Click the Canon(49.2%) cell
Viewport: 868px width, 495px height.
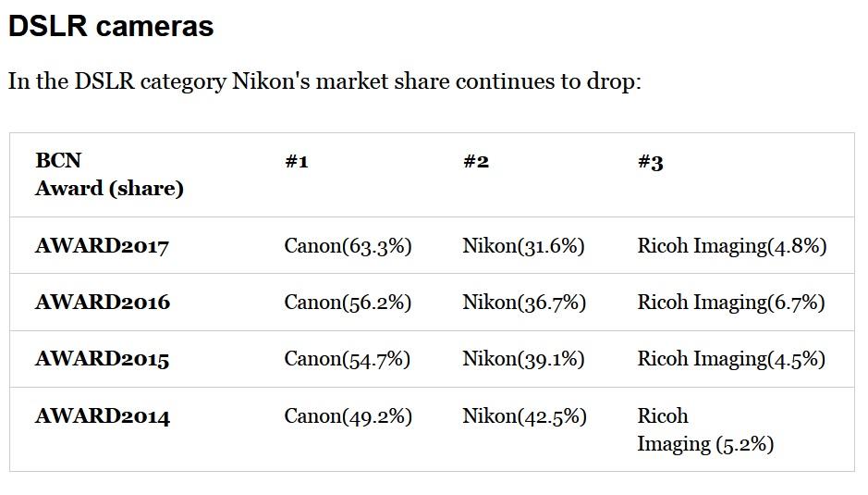click(348, 416)
